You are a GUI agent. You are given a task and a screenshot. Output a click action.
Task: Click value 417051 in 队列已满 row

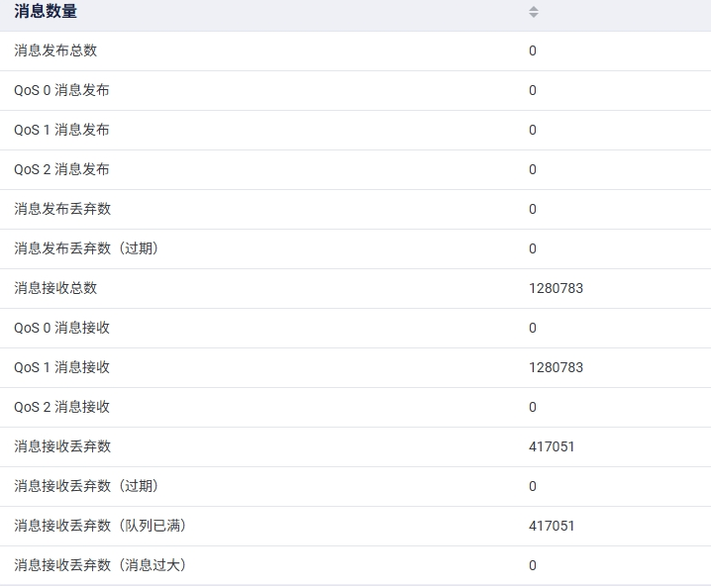552,526
